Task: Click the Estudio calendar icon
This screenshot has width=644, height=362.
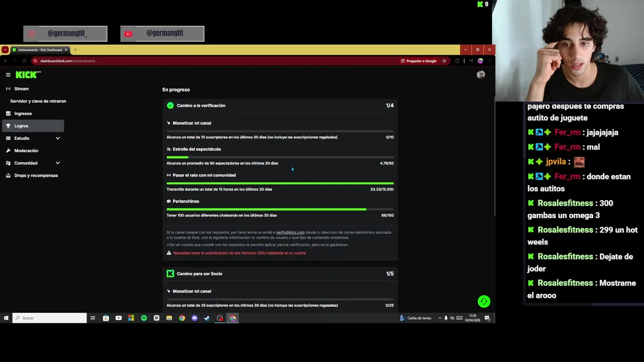Action: [8, 138]
